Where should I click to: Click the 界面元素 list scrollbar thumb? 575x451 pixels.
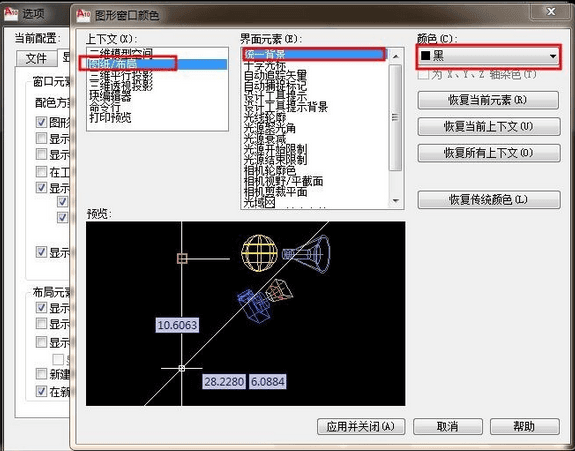pyautogui.click(x=395, y=117)
